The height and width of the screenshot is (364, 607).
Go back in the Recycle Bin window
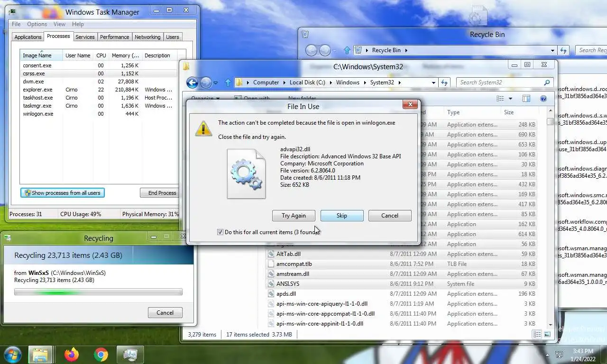click(311, 50)
